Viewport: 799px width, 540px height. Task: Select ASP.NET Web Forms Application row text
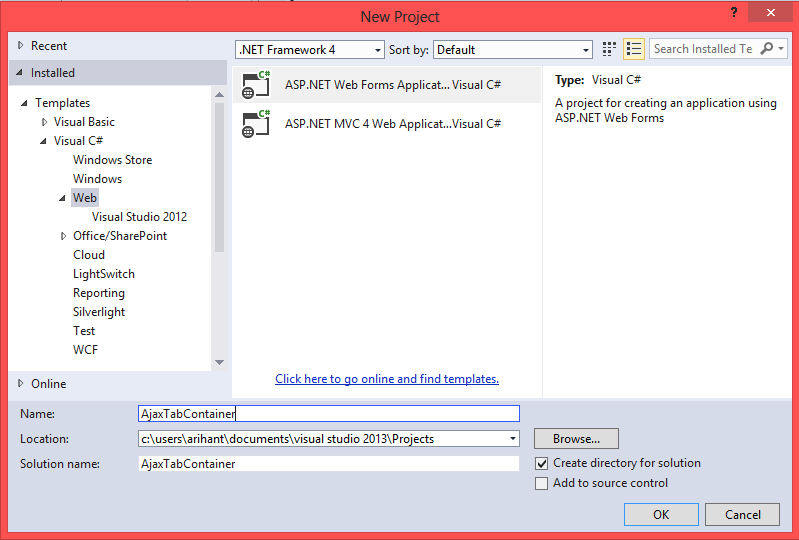(393, 85)
